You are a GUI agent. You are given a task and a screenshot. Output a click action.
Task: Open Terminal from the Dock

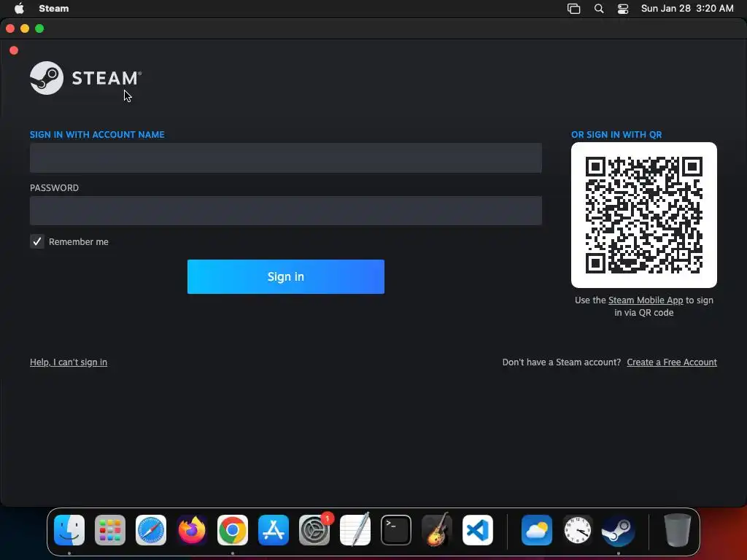396,530
